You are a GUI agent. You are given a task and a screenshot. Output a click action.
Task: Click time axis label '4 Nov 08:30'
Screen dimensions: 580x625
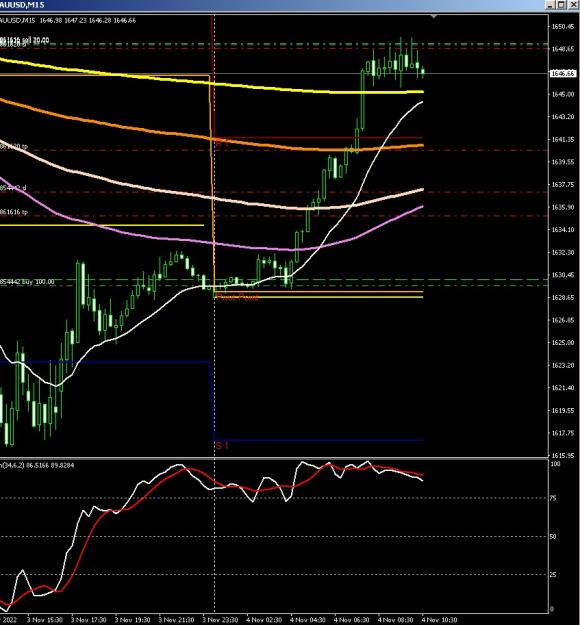[x=396, y=620]
